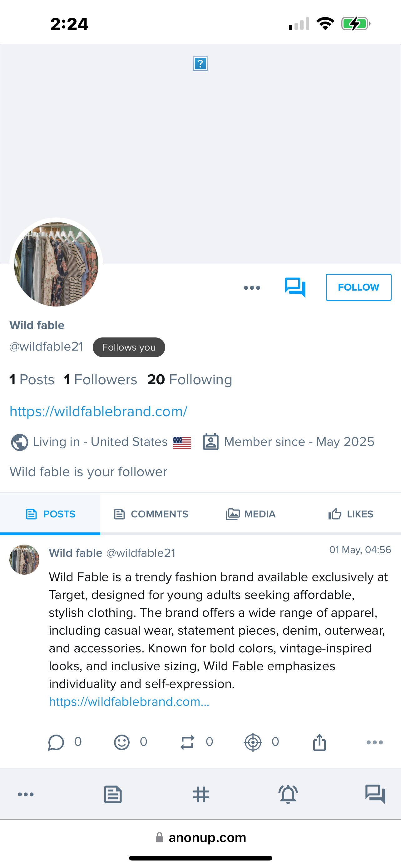React to post with smiley icon

pos(121,742)
